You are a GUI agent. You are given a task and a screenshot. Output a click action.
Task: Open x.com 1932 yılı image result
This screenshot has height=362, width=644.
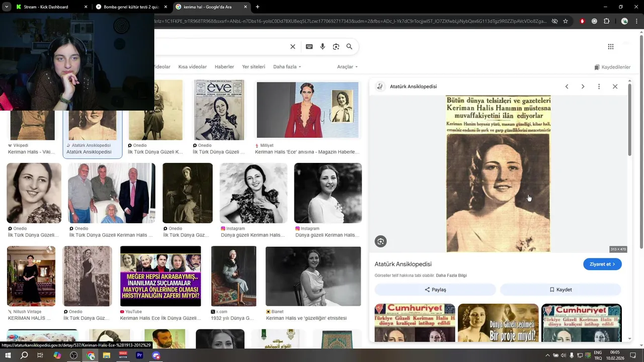(233, 276)
